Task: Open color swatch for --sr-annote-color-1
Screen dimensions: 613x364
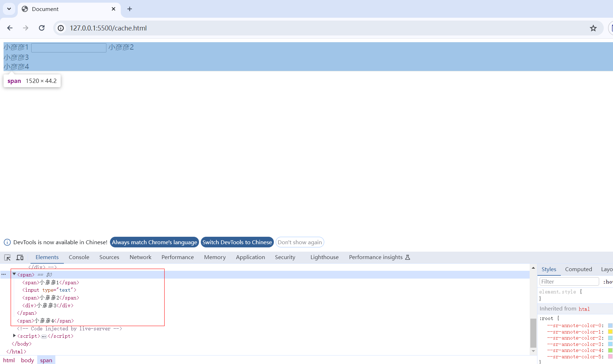Action: point(610,332)
